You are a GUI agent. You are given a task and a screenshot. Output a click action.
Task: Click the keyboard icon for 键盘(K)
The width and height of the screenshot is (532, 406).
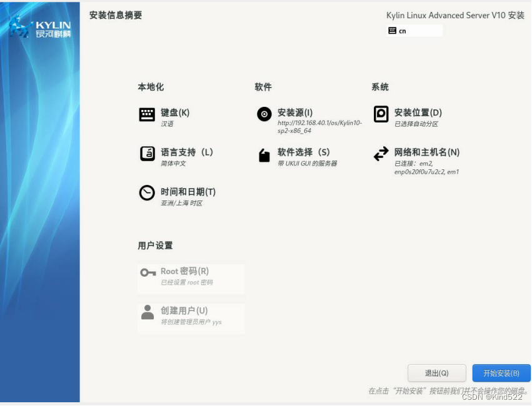click(147, 114)
